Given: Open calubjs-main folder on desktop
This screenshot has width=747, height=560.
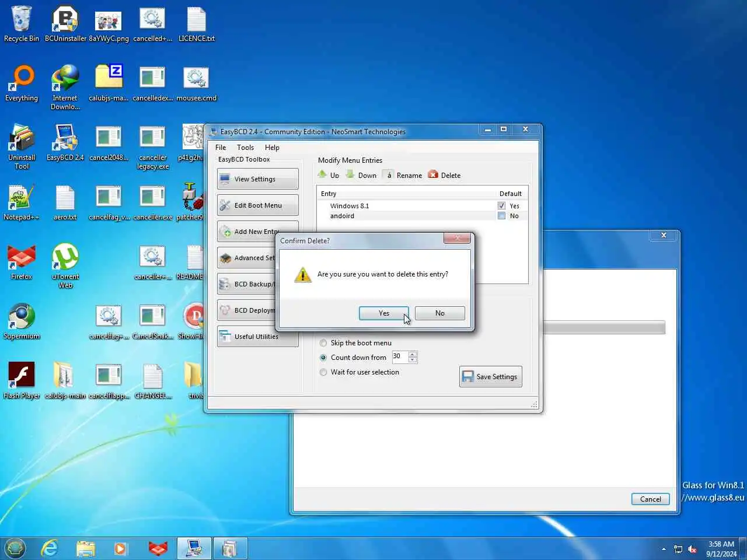Looking at the screenshot, I should [x=65, y=381].
